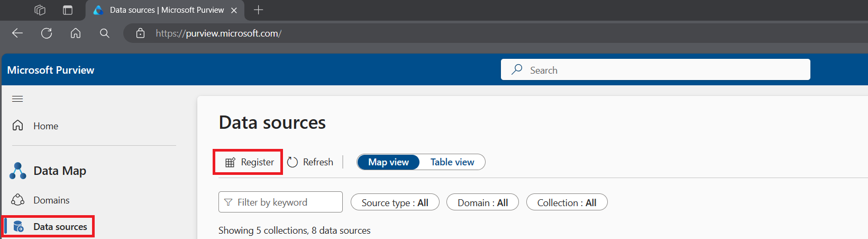Open the Collection filter
868x239 pixels.
pos(567,202)
